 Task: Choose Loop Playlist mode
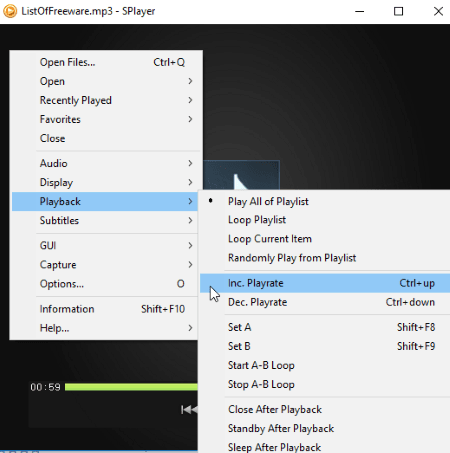[325, 220]
